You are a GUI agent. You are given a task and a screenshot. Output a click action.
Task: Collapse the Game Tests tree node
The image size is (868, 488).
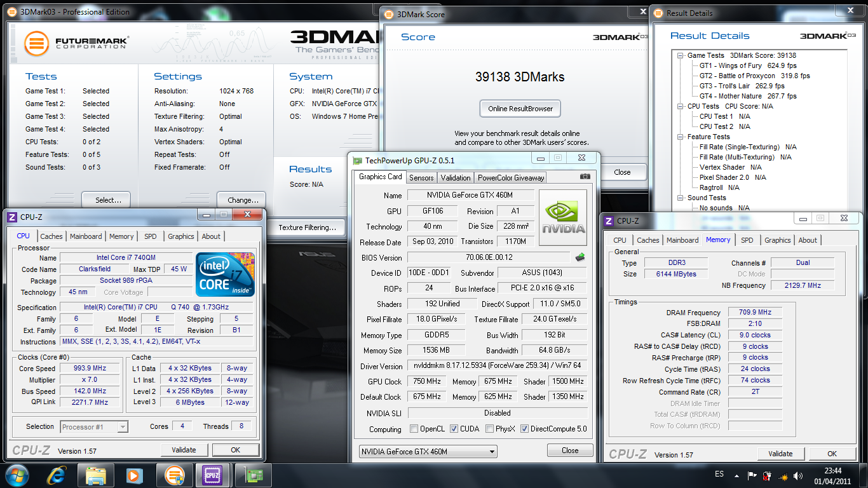681,55
